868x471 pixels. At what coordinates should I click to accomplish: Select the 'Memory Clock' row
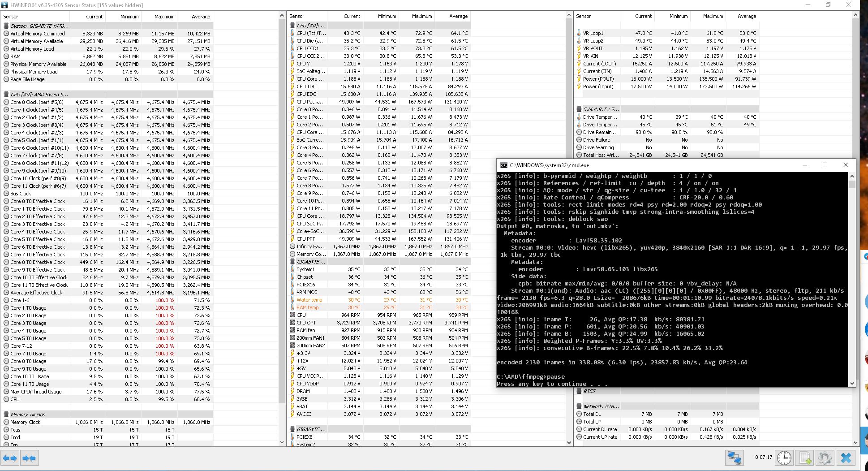[107, 422]
